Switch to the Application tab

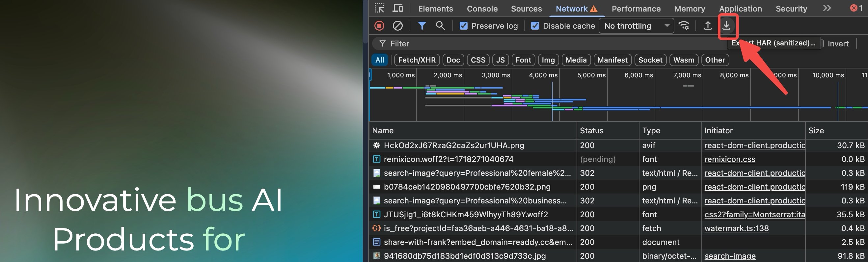click(x=741, y=9)
